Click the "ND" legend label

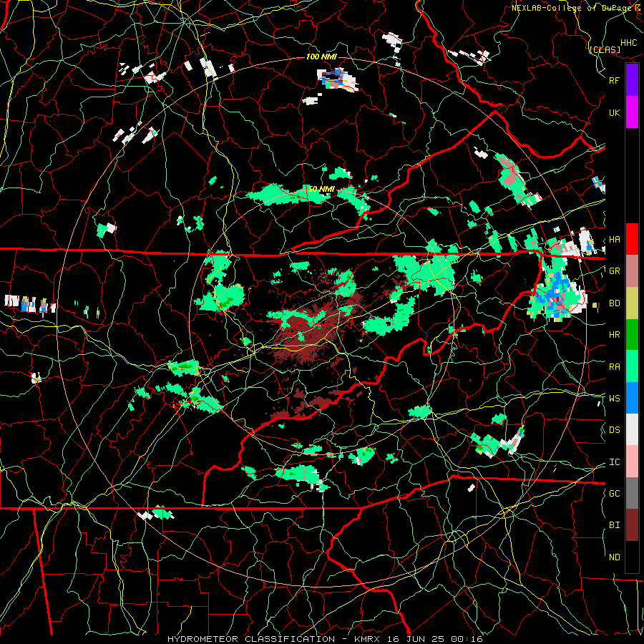(614, 557)
